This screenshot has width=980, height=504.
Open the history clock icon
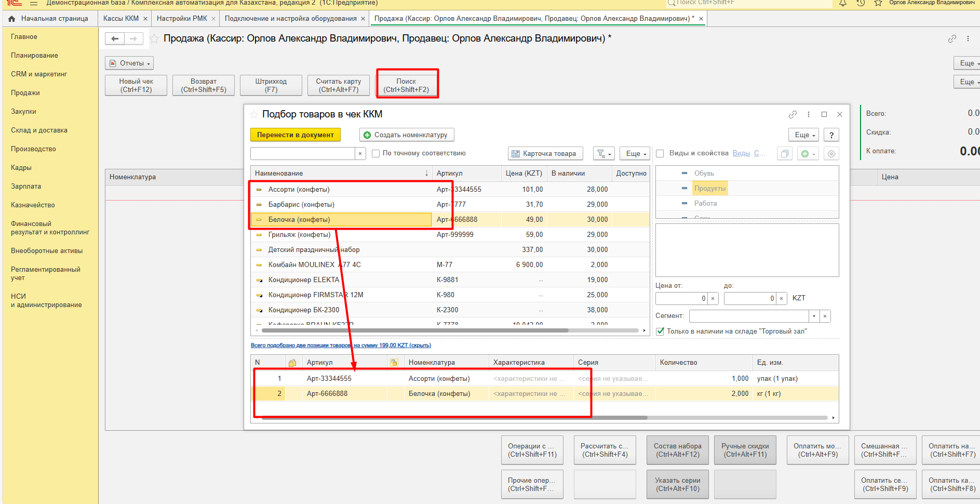(x=861, y=3)
